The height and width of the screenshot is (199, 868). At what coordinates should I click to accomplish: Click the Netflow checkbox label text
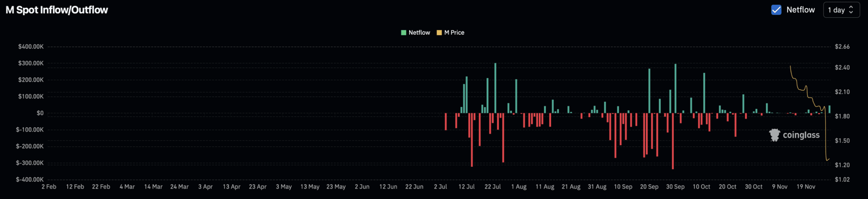[801, 10]
